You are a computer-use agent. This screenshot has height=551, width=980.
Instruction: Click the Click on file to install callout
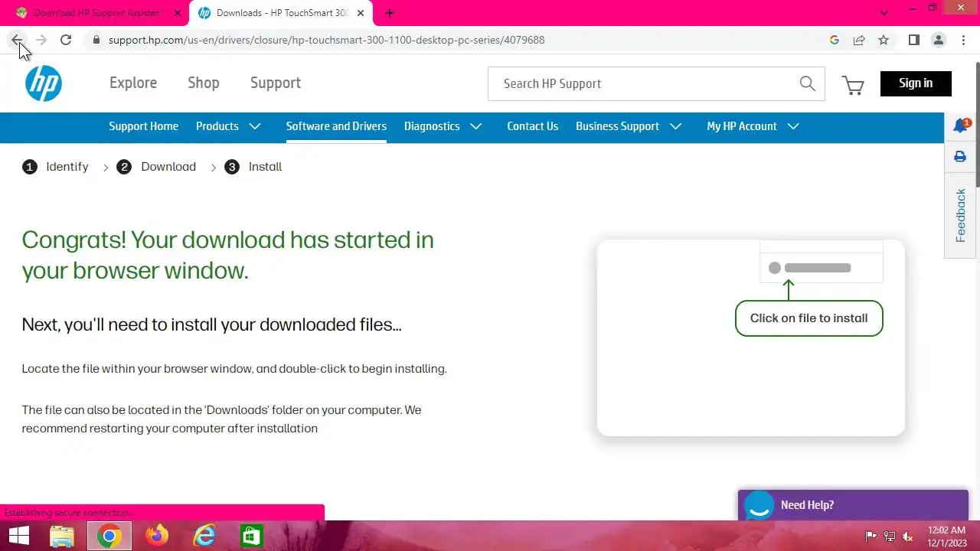(x=808, y=318)
